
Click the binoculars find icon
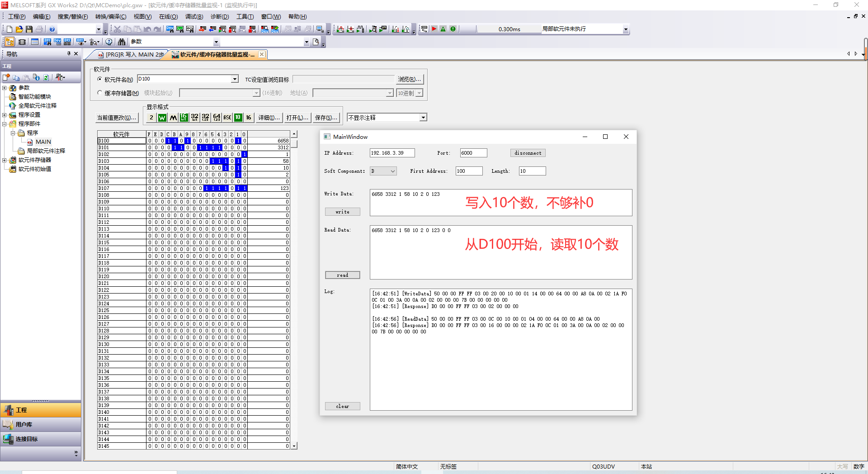[x=122, y=42]
